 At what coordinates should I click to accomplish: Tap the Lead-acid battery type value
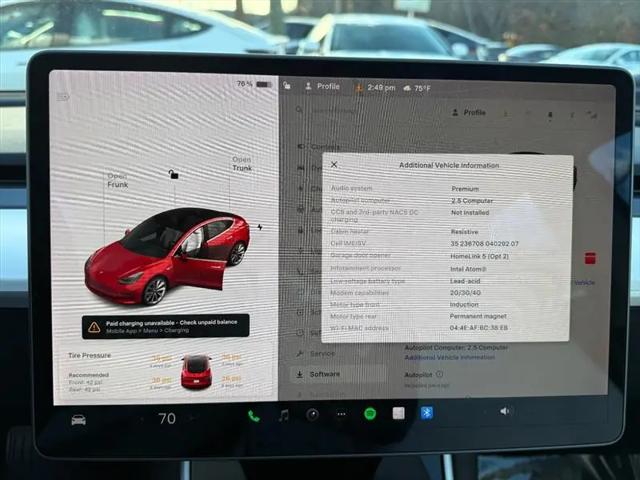tap(465, 281)
